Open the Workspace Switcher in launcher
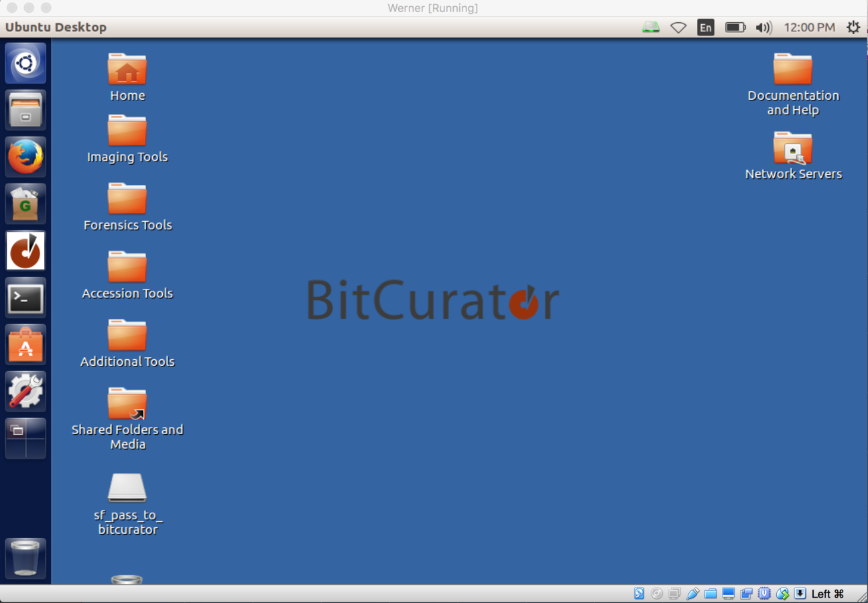 [25, 438]
